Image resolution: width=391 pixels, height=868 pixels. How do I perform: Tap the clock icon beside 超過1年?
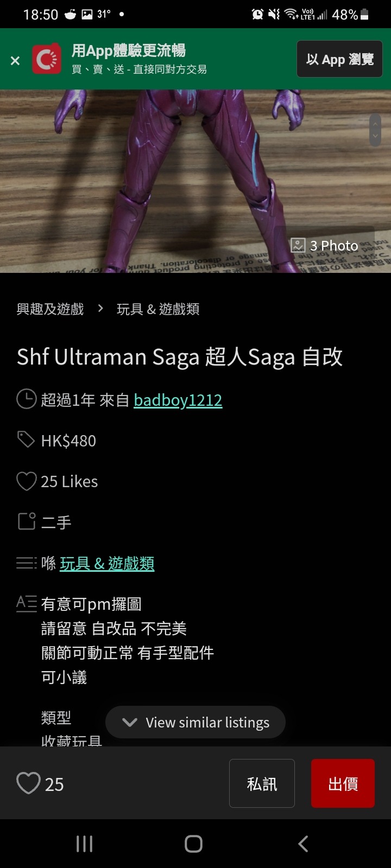coord(26,399)
